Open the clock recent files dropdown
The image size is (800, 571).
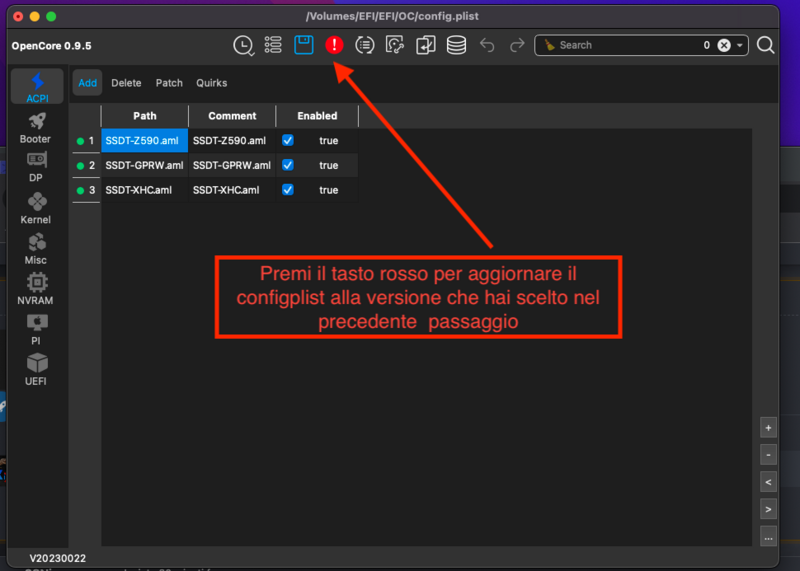coord(243,45)
